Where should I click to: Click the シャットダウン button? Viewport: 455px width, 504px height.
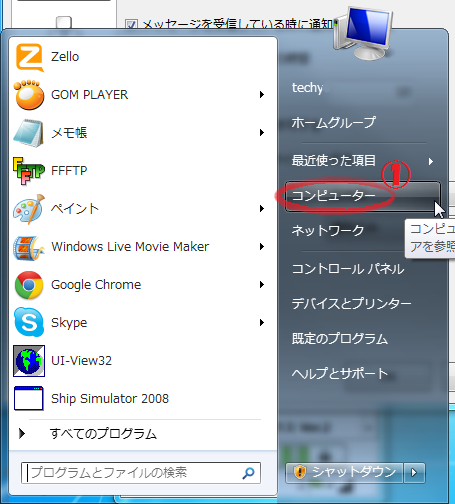pyautogui.click(x=344, y=473)
